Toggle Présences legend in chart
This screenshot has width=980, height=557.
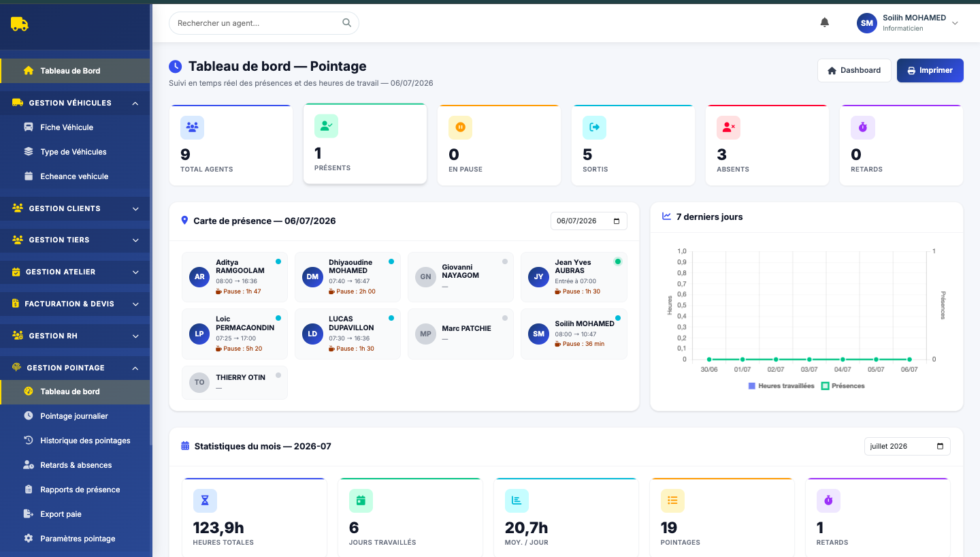coord(843,386)
